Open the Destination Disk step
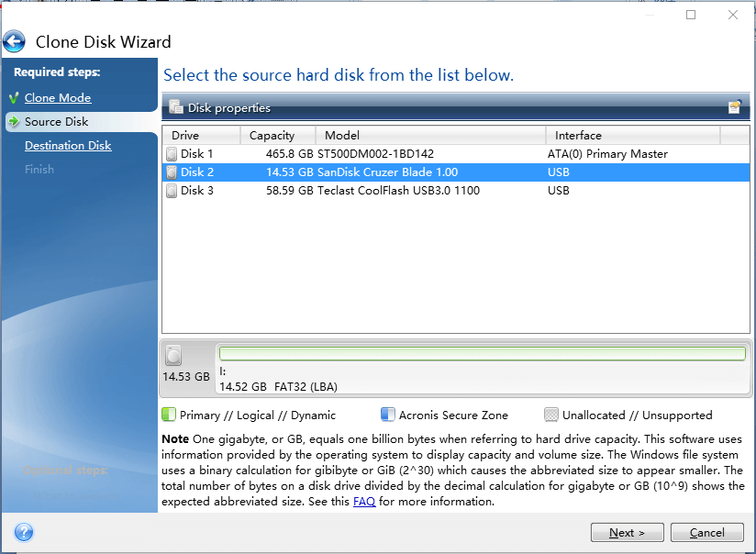 point(67,145)
